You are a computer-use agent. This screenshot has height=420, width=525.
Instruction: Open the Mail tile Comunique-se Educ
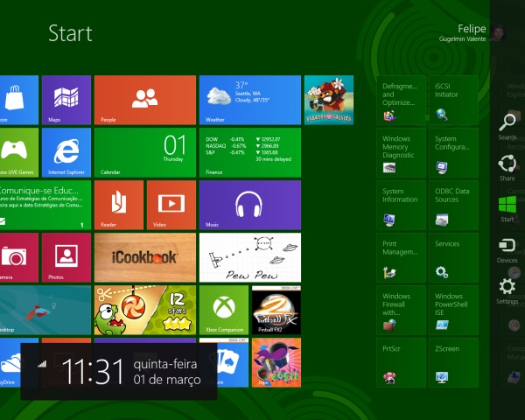click(x=45, y=205)
